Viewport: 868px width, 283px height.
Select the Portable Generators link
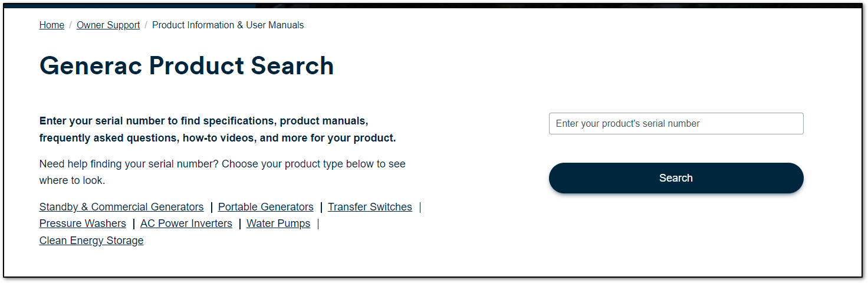(265, 207)
